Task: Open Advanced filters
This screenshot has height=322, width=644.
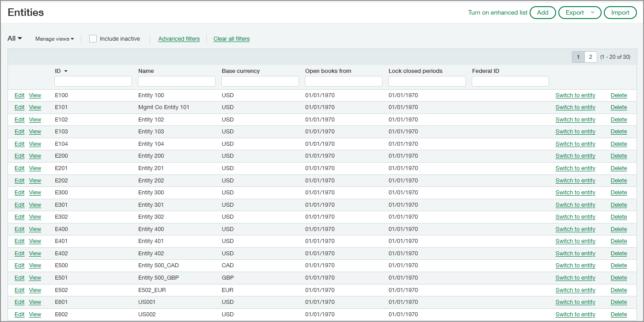Action: tap(179, 39)
